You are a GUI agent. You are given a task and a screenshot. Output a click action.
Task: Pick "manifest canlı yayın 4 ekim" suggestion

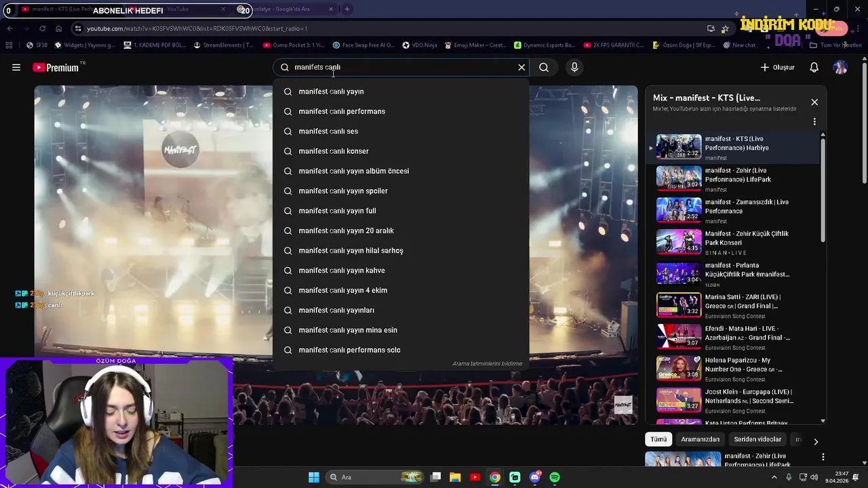(401, 290)
